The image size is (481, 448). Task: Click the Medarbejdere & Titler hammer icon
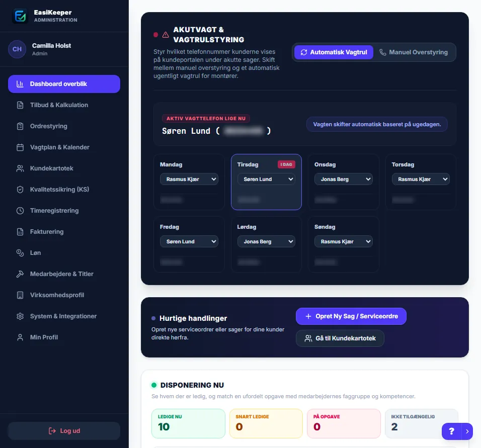click(20, 274)
